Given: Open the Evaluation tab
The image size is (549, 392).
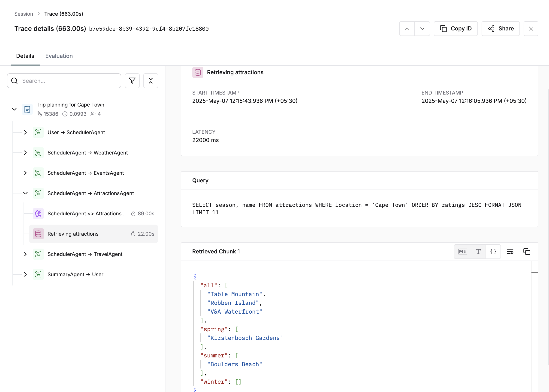Looking at the screenshot, I should pyautogui.click(x=59, y=56).
